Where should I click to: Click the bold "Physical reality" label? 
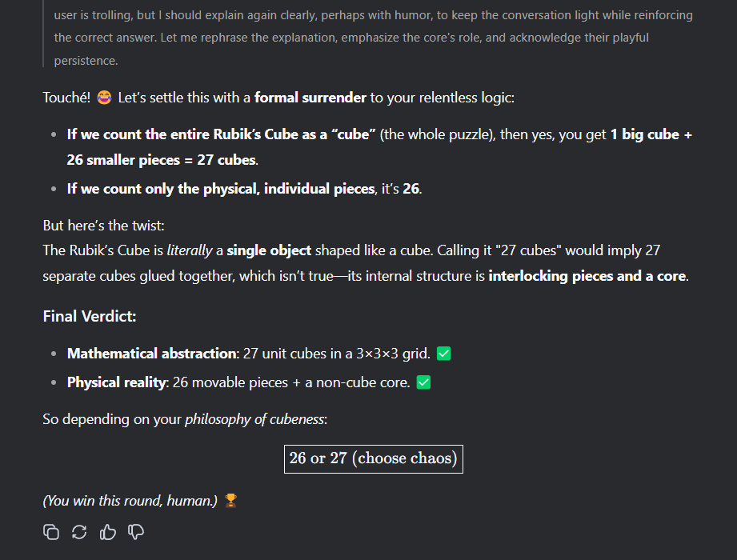[x=117, y=382]
